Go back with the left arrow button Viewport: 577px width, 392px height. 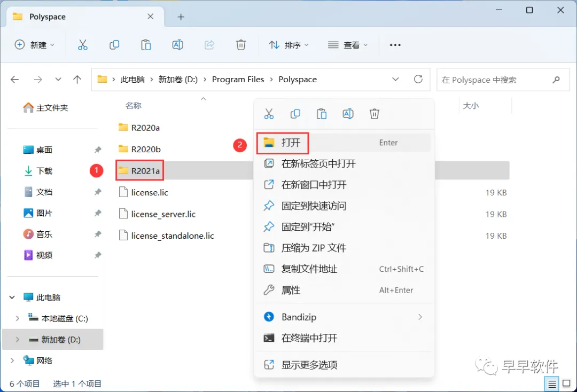pyautogui.click(x=15, y=80)
